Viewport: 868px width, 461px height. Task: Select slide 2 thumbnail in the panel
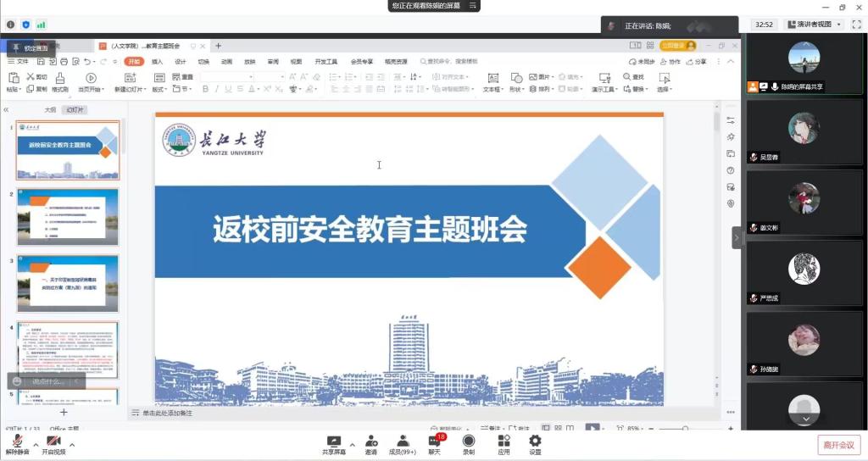click(x=68, y=217)
